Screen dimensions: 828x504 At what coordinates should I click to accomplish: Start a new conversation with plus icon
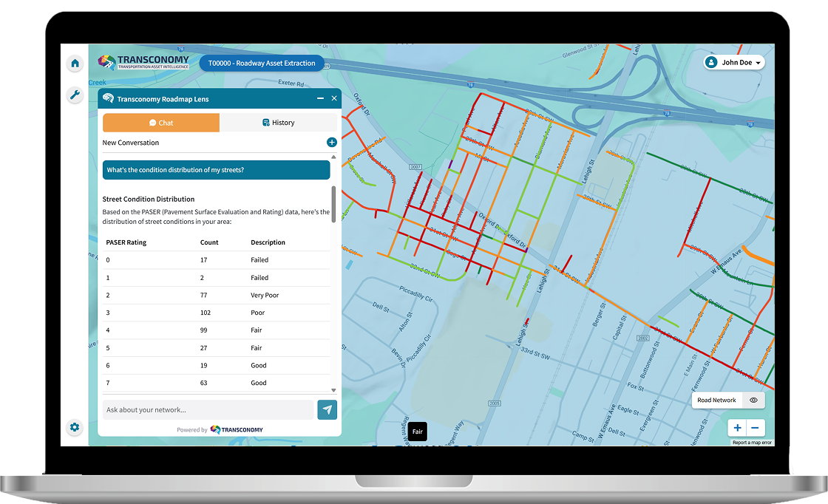pos(332,143)
